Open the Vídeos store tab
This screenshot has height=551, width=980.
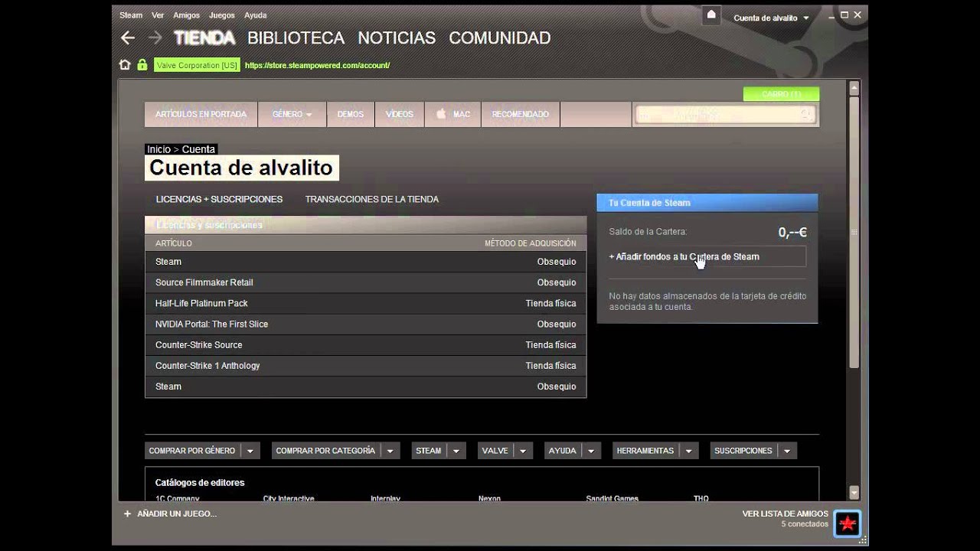coord(400,114)
